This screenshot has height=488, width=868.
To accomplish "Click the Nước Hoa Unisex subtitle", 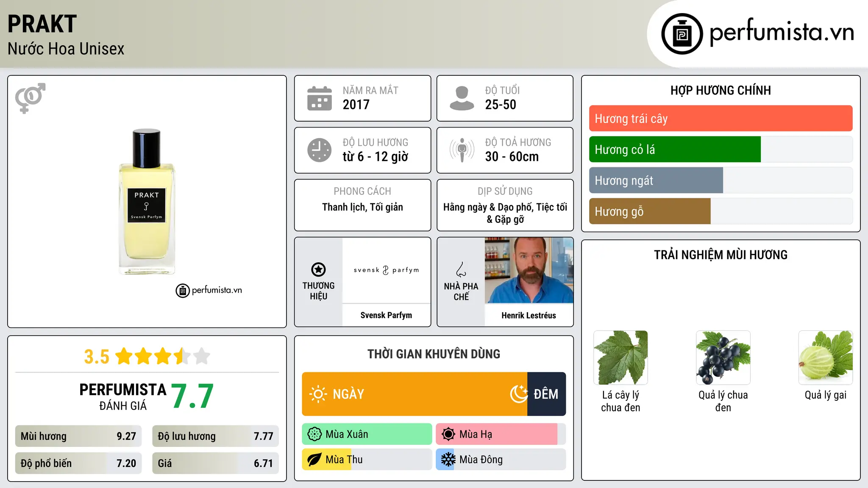I will 66,49.
